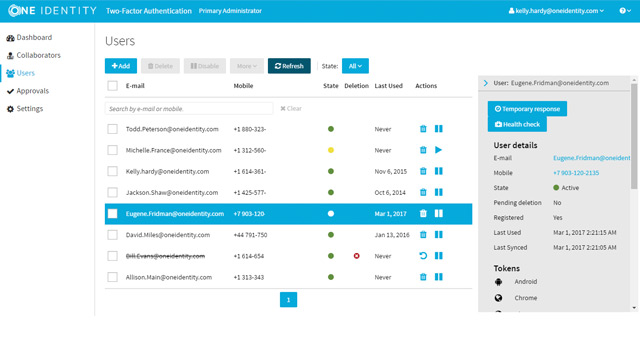The height and width of the screenshot is (360, 640).
Task: Delete Eugene.Fridman using trash icon
Action: [423, 213]
